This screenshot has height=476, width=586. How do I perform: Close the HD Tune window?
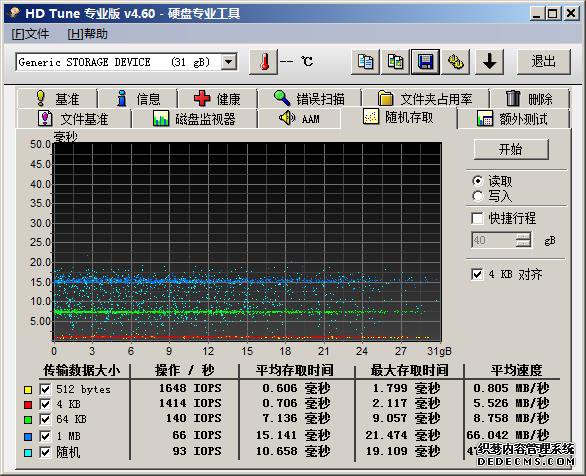571,13
